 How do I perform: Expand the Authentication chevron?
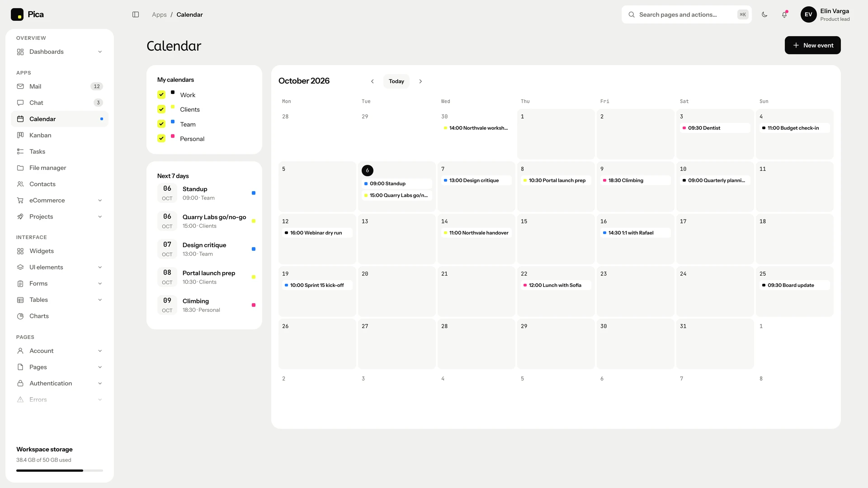coord(100,383)
